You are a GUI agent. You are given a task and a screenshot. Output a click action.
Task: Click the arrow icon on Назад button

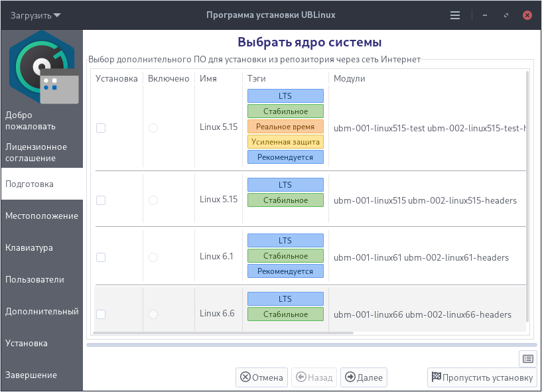click(x=301, y=377)
